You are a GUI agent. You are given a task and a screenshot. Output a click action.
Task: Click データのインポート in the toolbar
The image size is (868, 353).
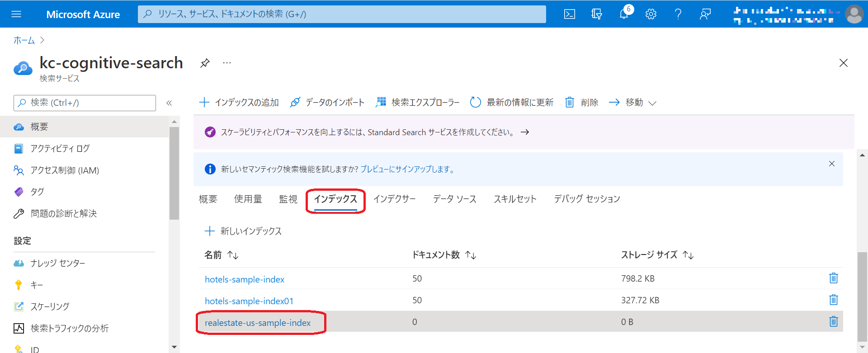(x=327, y=103)
